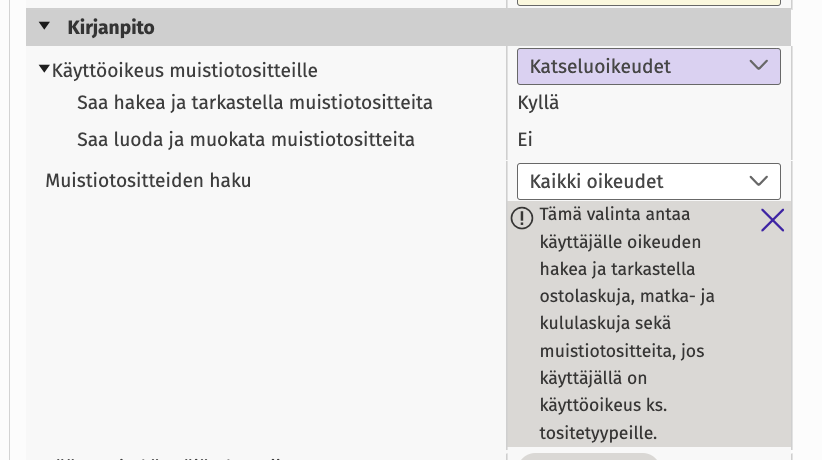Open the Katseluoikeudet dropdown
This screenshot has height=460, width=822.
(648, 67)
